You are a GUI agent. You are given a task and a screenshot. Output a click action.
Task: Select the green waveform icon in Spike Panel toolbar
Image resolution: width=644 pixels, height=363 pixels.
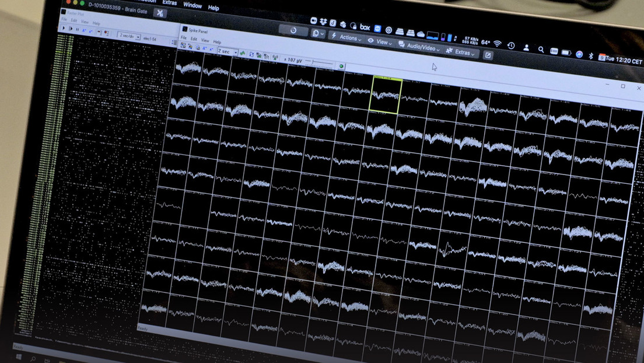[242, 53]
